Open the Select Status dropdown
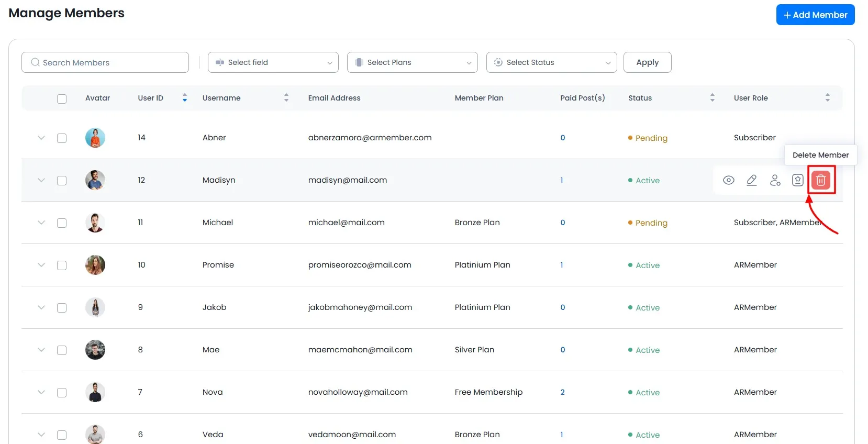 point(551,62)
